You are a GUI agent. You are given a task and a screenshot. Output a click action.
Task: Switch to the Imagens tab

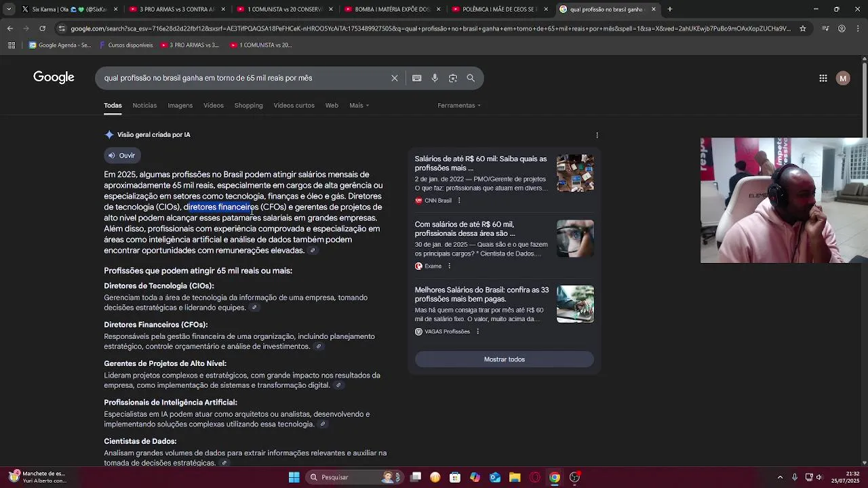(180, 106)
